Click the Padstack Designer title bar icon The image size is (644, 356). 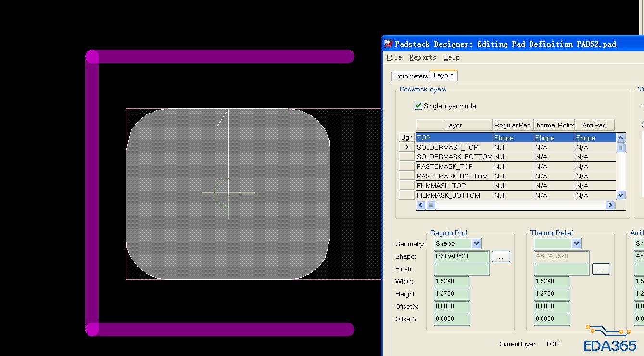point(389,44)
